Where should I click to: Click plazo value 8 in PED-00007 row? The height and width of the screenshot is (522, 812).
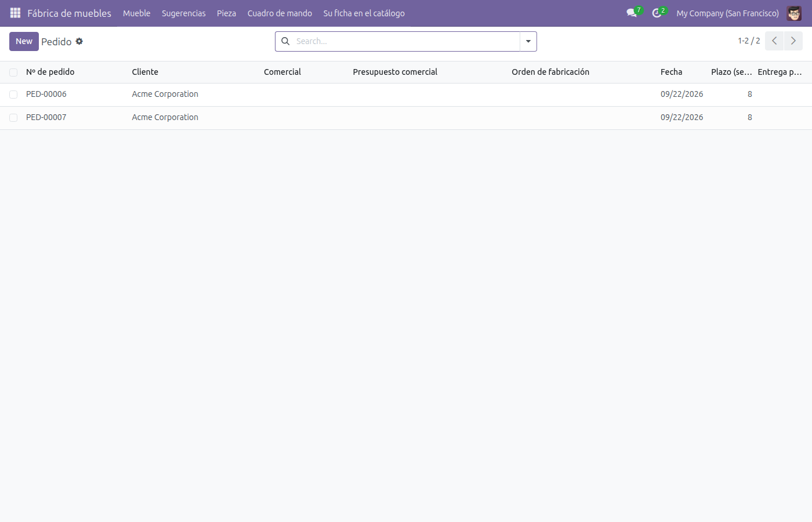749,117
